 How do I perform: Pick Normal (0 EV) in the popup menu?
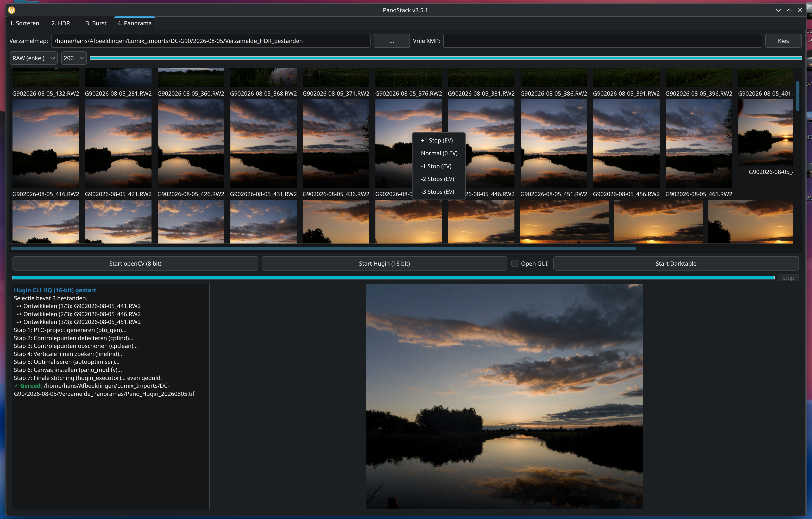(439, 153)
